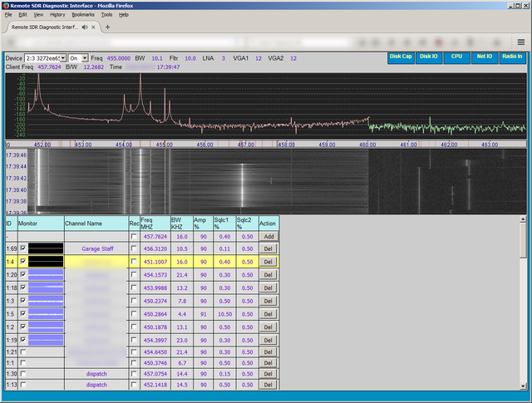Delete the dispatch channel 452.1418
The image size is (532, 403).
click(x=268, y=385)
